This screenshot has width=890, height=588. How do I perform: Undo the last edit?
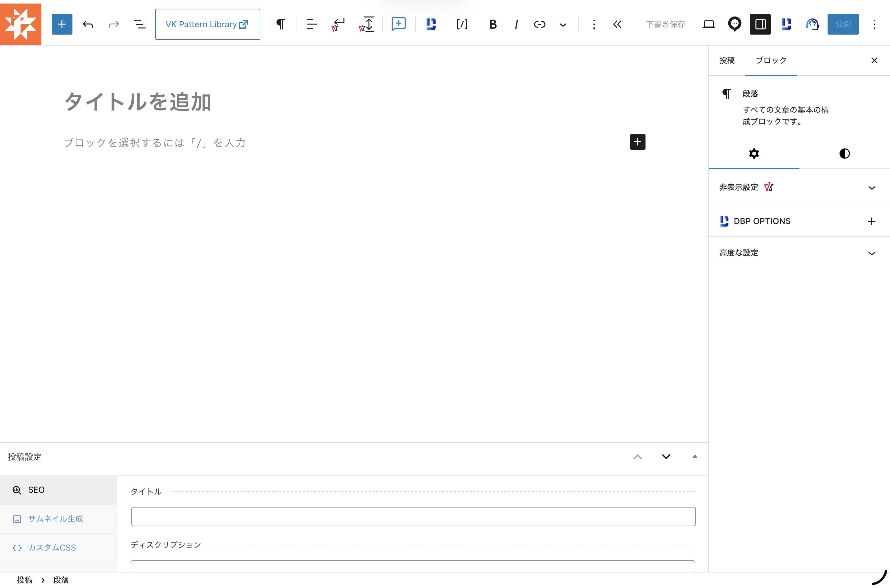tap(88, 24)
